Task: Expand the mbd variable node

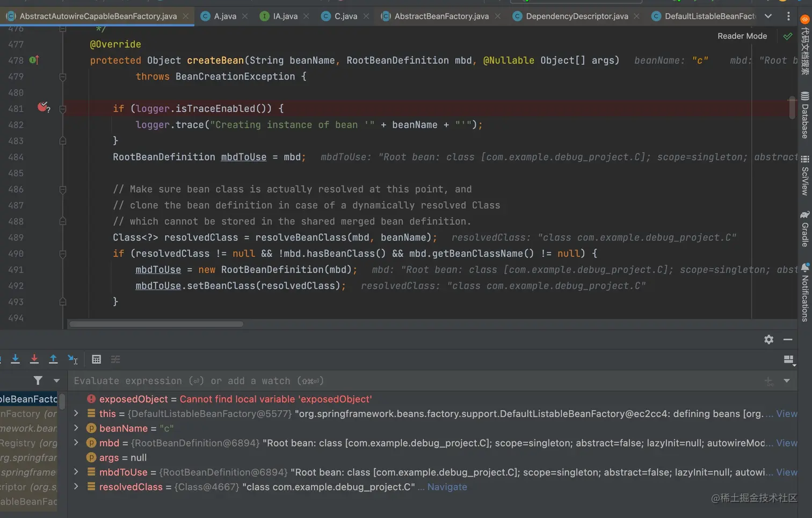Action: coord(76,442)
